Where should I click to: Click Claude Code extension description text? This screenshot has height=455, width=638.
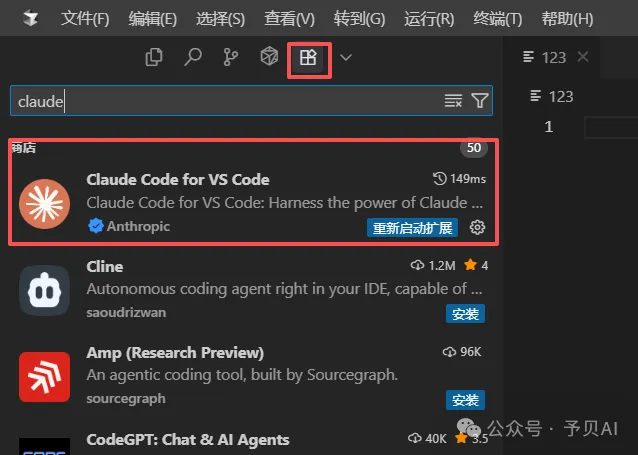(284, 203)
